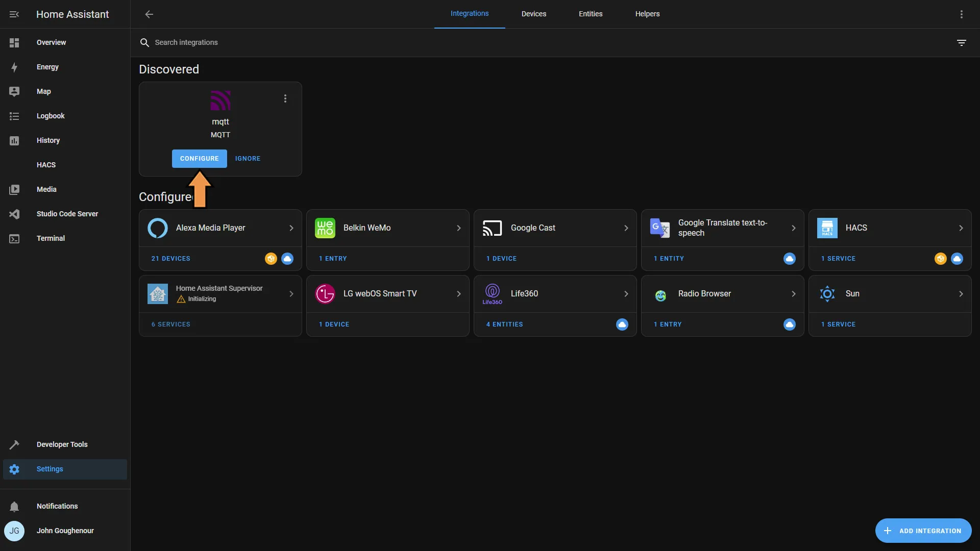The height and width of the screenshot is (551, 980).
Task: Click the HACS icon in Configure section
Action: tap(827, 228)
